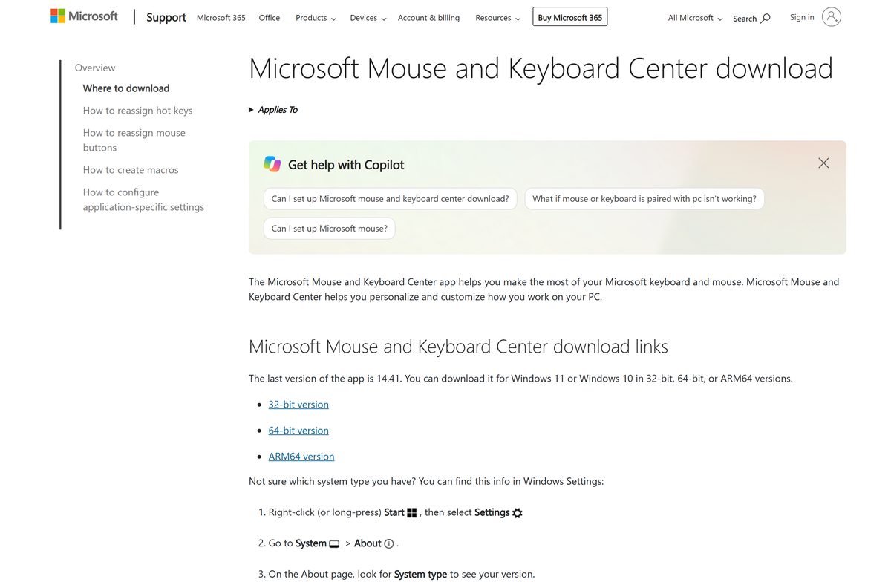Click the Sign in avatar icon
This screenshot has width=891, height=588.
tap(832, 17)
